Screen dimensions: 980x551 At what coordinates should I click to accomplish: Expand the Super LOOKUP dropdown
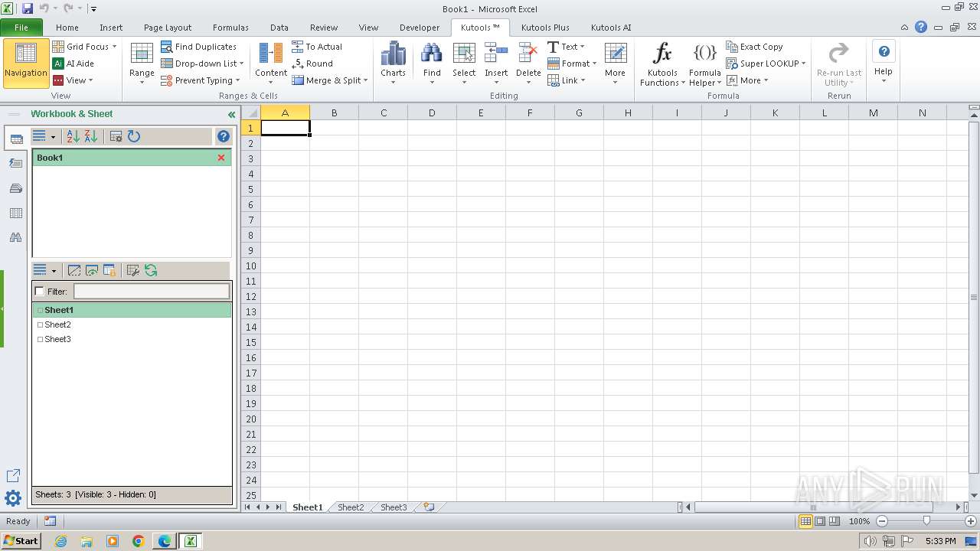pyautogui.click(x=766, y=64)
